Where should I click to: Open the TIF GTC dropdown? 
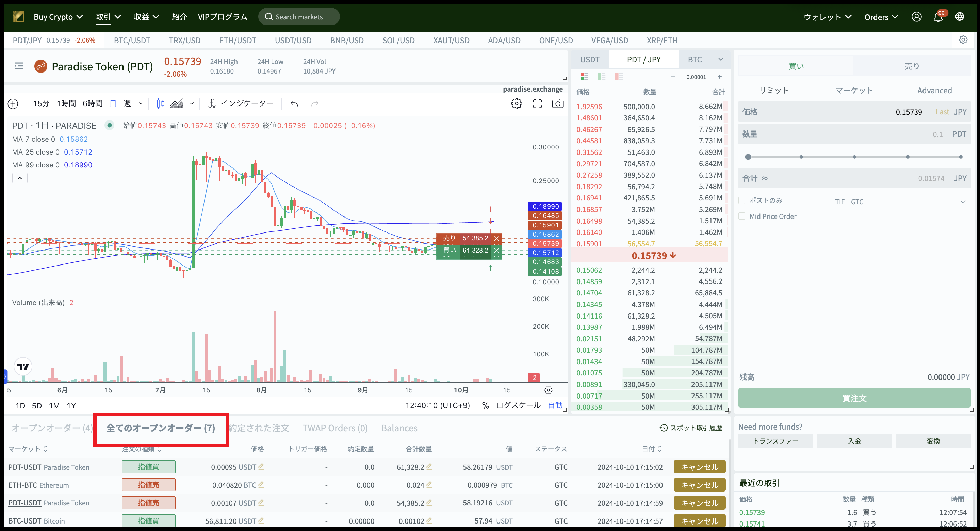(x=900, y=202)
